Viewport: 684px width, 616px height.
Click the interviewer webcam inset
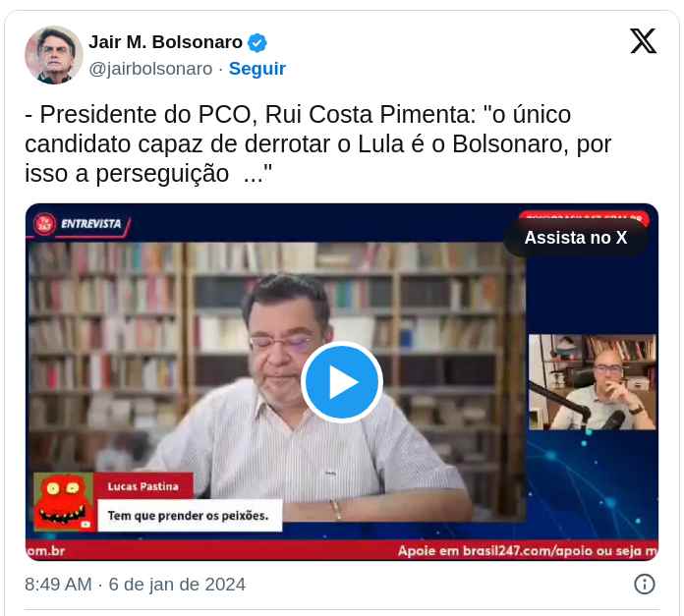coord(592,382)
